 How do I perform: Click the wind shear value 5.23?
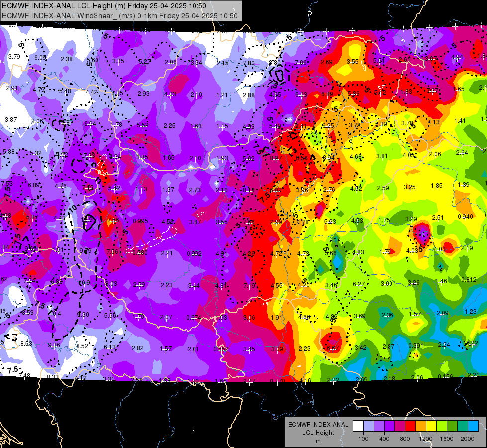tap(330, 221)
